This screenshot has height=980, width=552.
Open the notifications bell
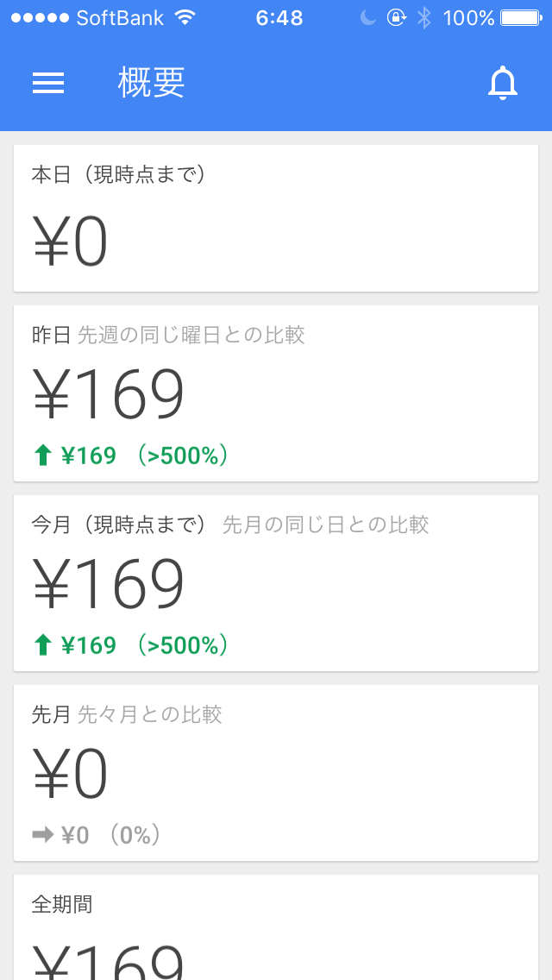click(503, 83)
